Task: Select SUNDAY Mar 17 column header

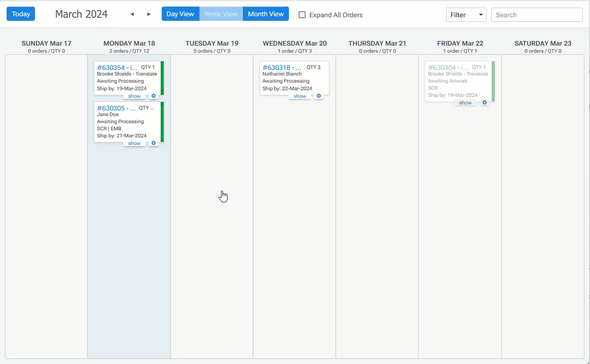Action: pos(46,43)
